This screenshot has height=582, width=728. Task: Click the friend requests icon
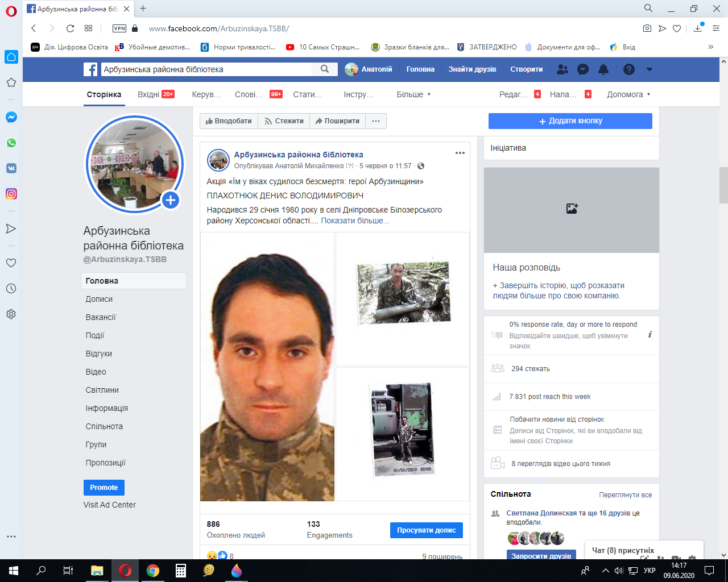click(x=562, y=69)
